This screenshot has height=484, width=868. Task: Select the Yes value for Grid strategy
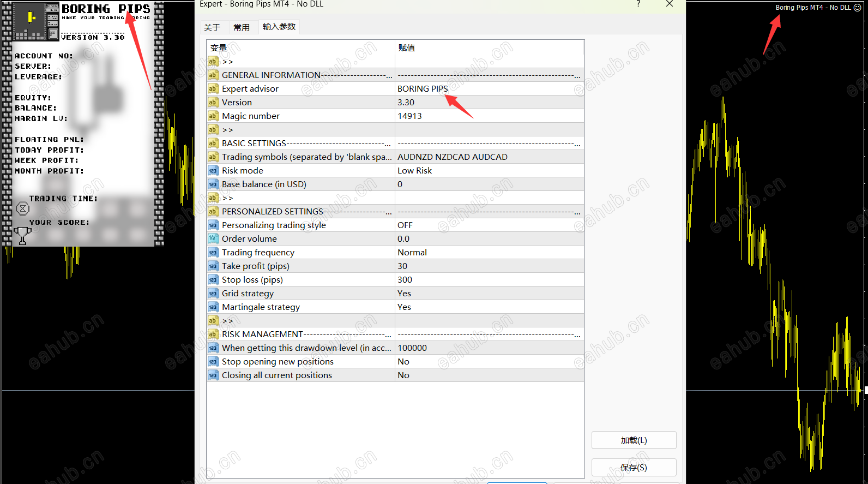point(404,294)
